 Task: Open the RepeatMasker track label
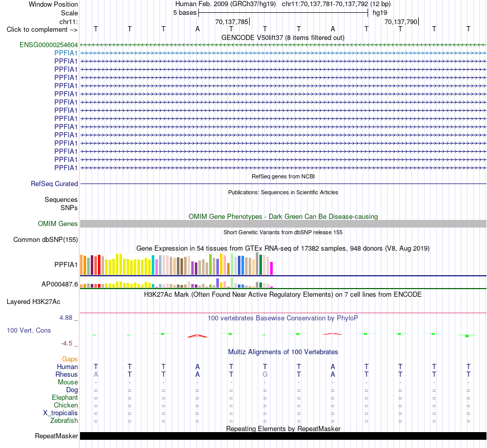pos(56,436)
